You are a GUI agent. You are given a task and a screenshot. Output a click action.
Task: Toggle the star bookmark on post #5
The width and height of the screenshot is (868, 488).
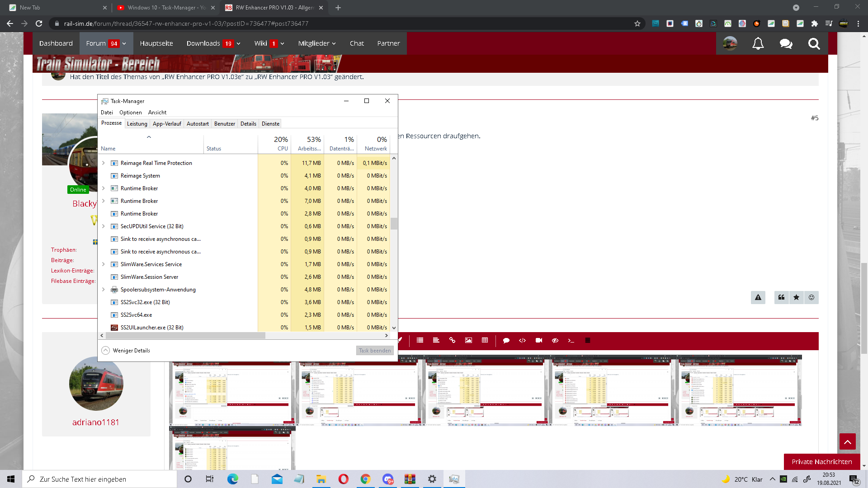pos(796,297)
